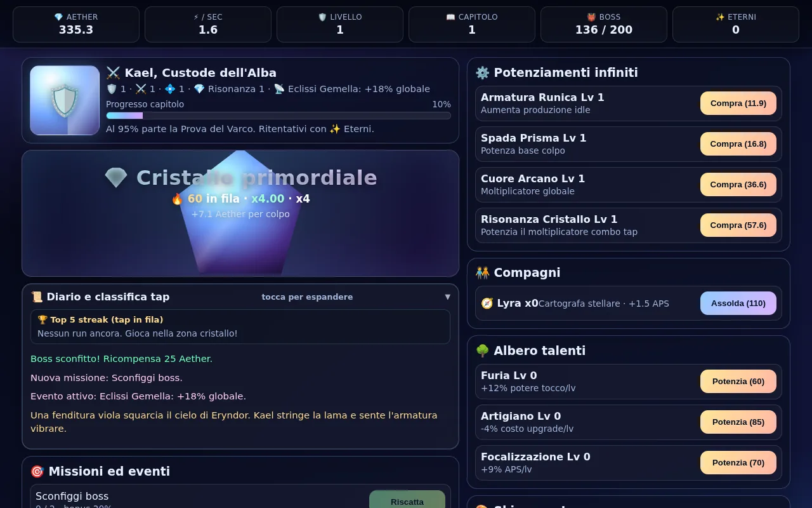
Task: Click Kael's shield avatar portrait
Action: click(65, 100)
